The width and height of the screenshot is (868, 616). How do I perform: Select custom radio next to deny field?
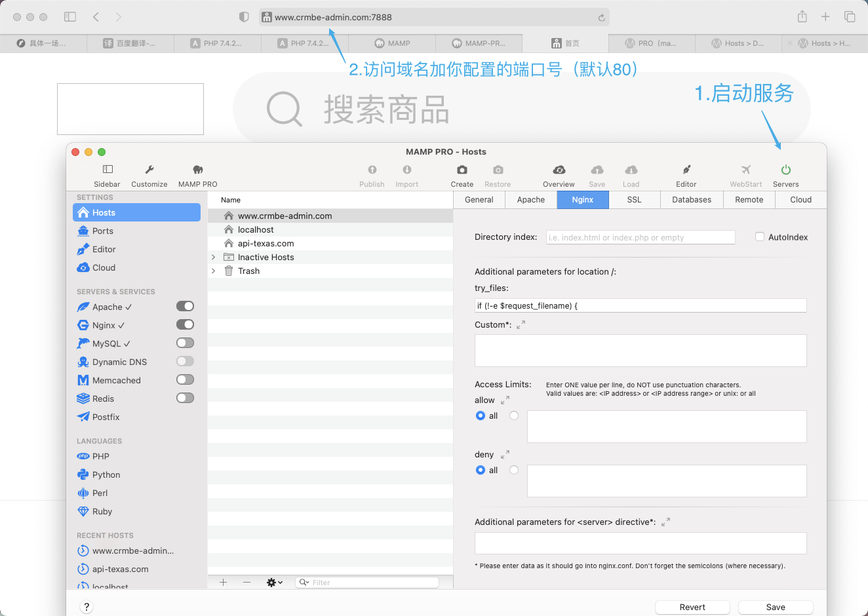[514, 470]
